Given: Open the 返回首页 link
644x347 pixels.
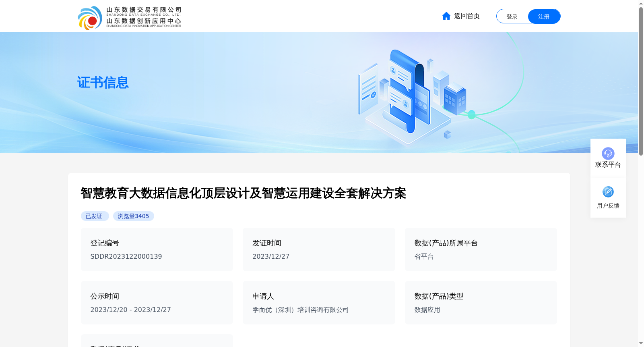Looking at the screenshot, I should click(x=467, y=16).
